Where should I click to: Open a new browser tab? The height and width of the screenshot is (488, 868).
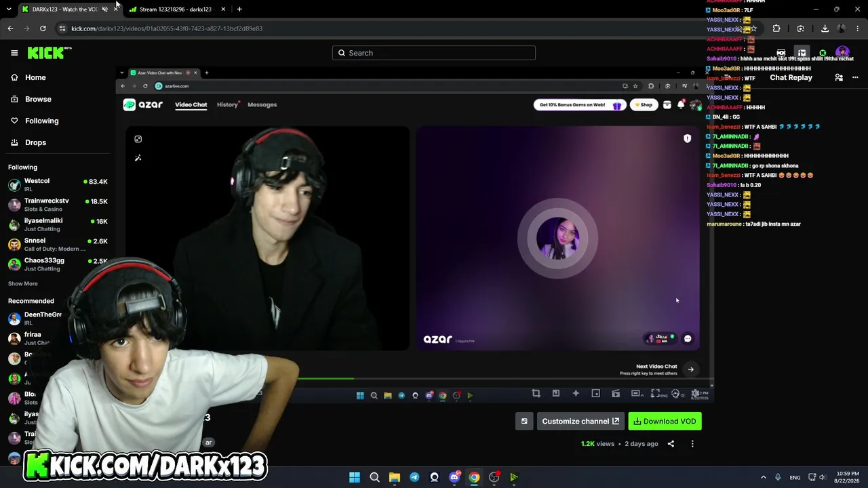[239, 9]
